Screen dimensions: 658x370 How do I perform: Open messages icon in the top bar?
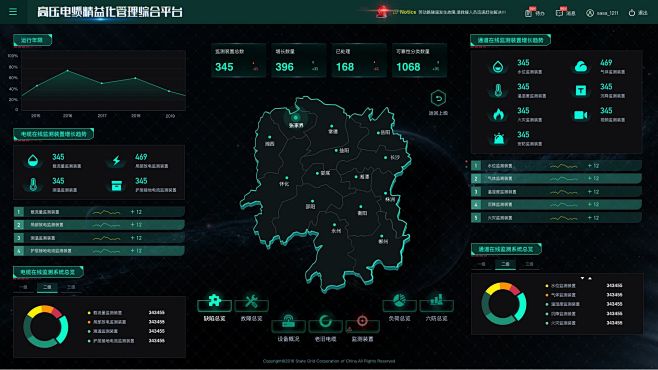(x=559, y=13)
